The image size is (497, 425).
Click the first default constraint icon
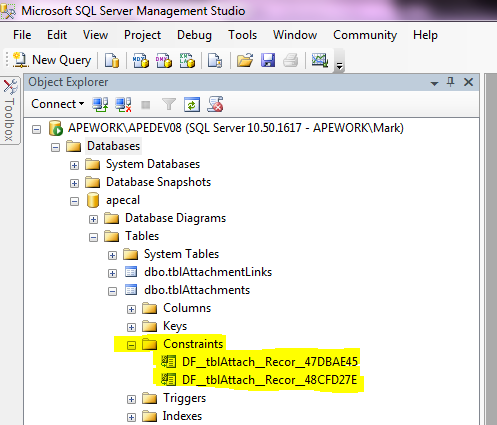coord(168,362)
